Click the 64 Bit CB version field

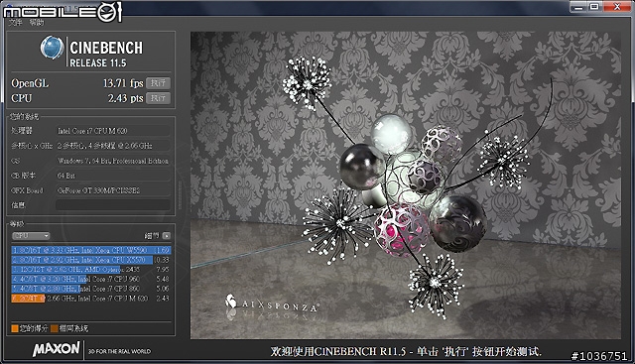tap(112, 176)
